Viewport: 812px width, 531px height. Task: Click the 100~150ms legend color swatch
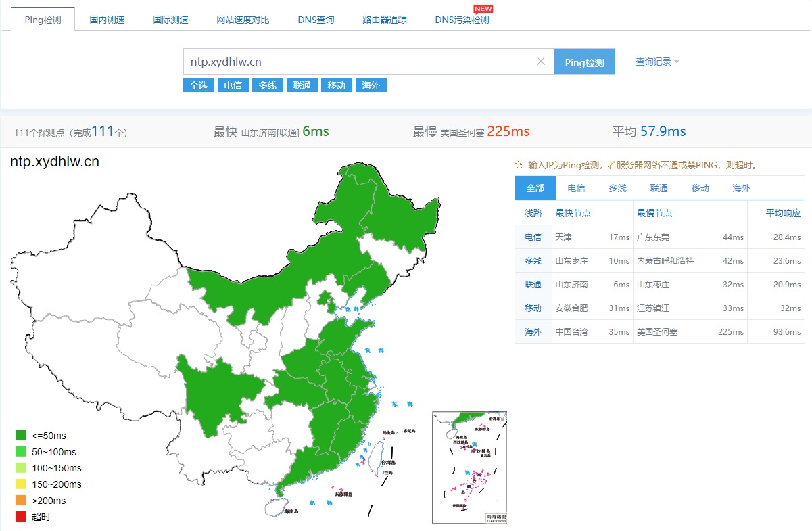click(20, 468)
